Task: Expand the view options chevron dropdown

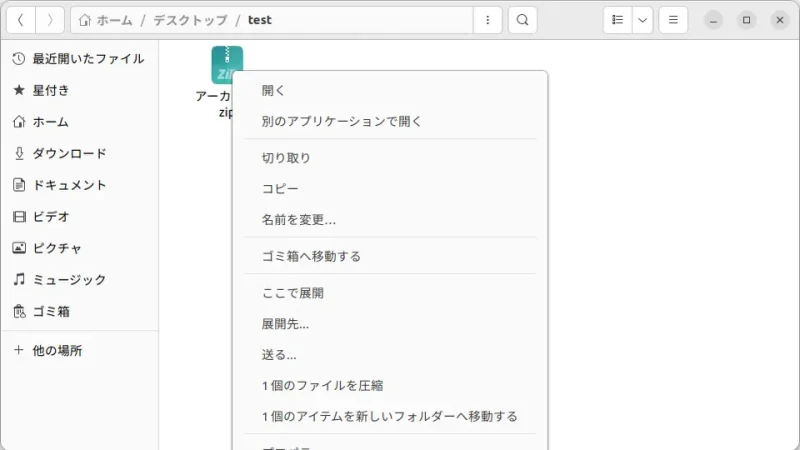Action: pyautogui.click(x=642, y=20)
